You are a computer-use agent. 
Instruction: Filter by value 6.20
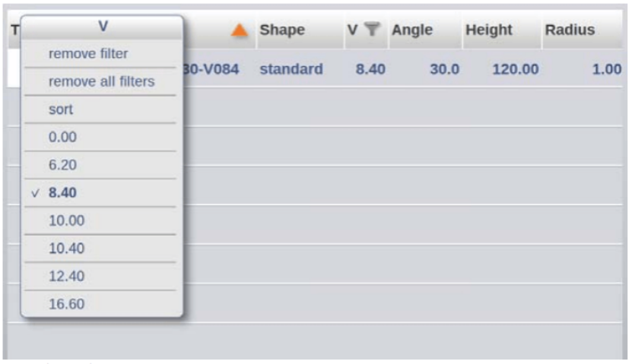pyautogui.click(x=62, y=165)
